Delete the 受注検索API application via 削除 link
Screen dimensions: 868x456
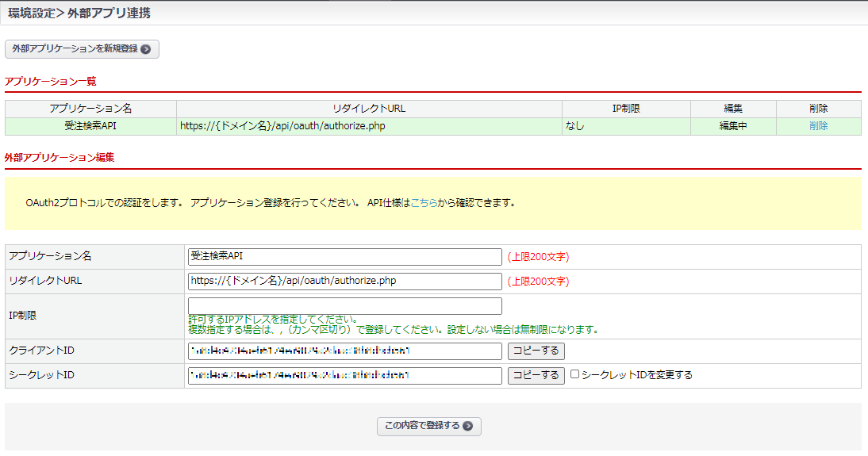click(818, 126)
